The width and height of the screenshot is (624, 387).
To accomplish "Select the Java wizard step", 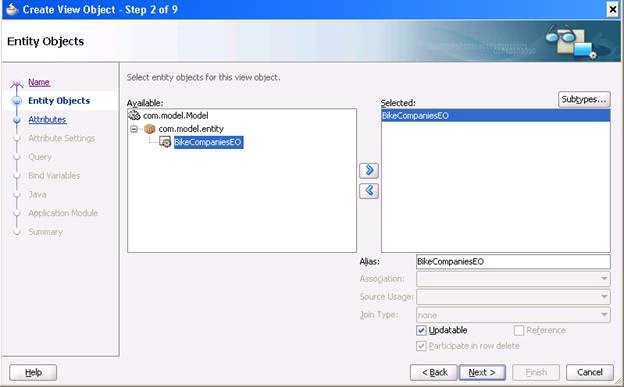I will pyautogui.click(x=37, y=194).
